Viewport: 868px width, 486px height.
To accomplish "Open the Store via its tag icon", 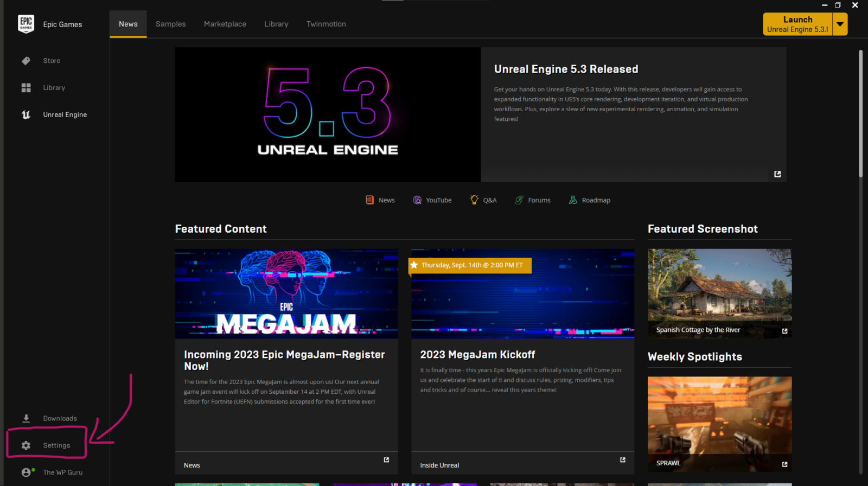I will (26, 61).
